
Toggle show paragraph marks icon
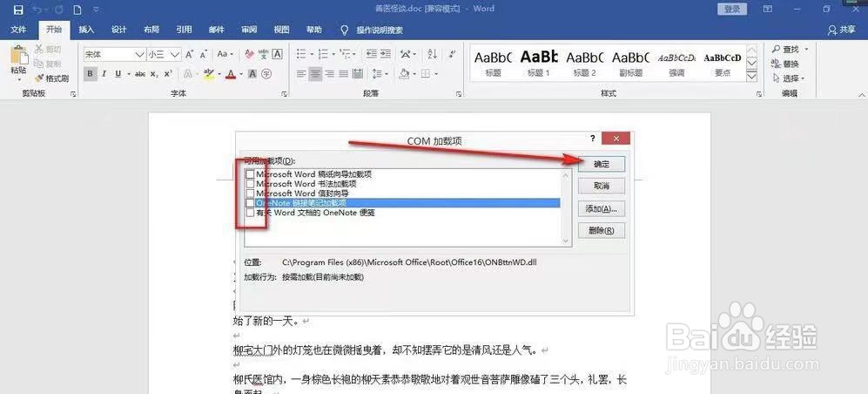453,54
